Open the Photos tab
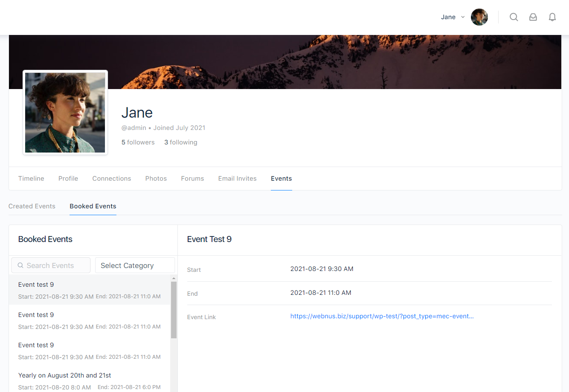 pos(156,179)
